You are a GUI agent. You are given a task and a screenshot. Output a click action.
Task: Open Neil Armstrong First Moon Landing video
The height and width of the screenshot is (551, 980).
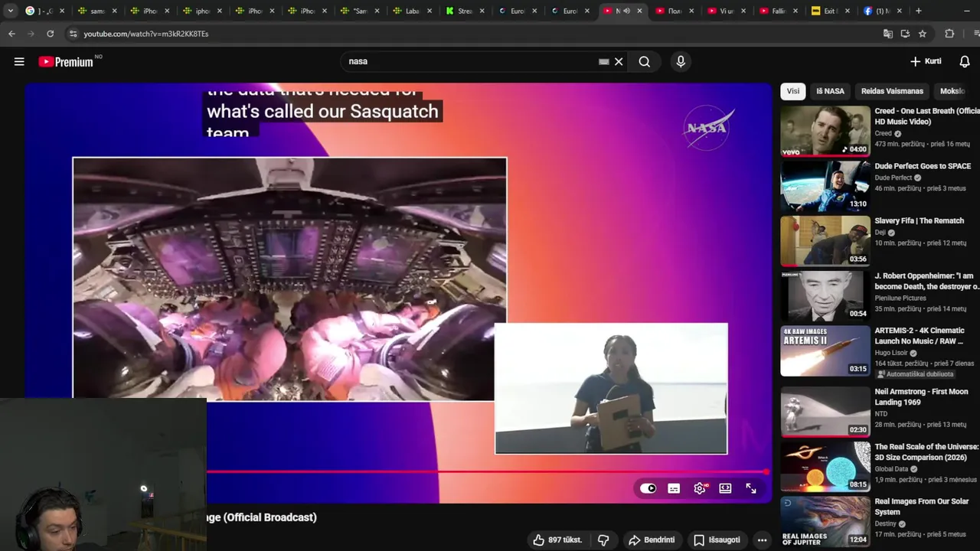pos(921,396)
